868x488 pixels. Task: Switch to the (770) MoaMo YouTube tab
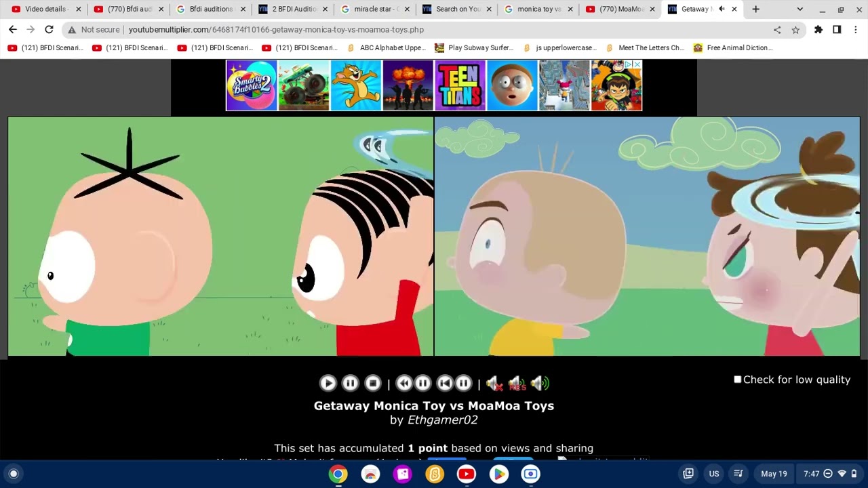(622, 9)
